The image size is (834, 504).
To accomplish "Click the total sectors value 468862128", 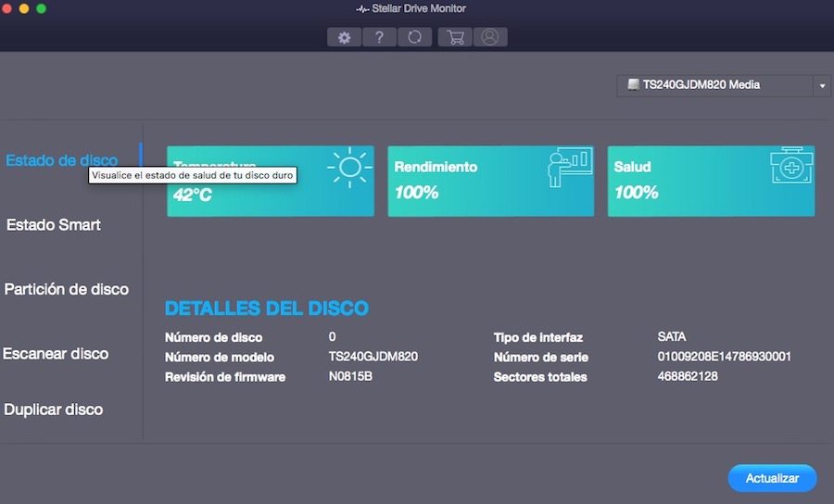I will coord(688,376).
